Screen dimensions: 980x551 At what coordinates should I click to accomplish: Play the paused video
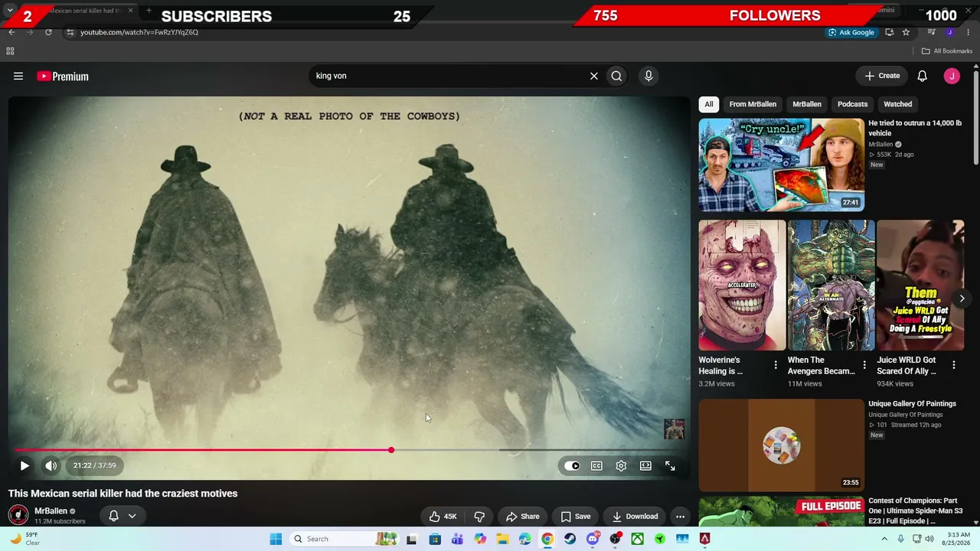(x=24, y=465)
